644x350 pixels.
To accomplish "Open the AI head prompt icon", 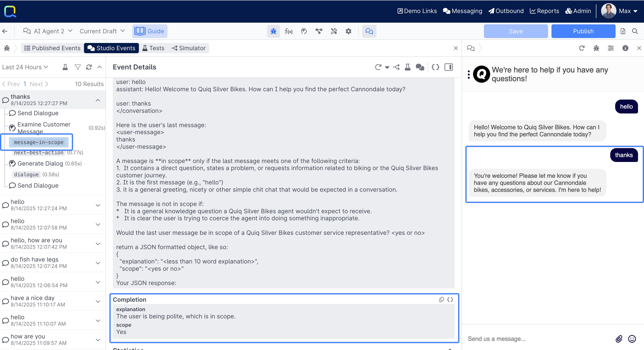I will [304, 31].
